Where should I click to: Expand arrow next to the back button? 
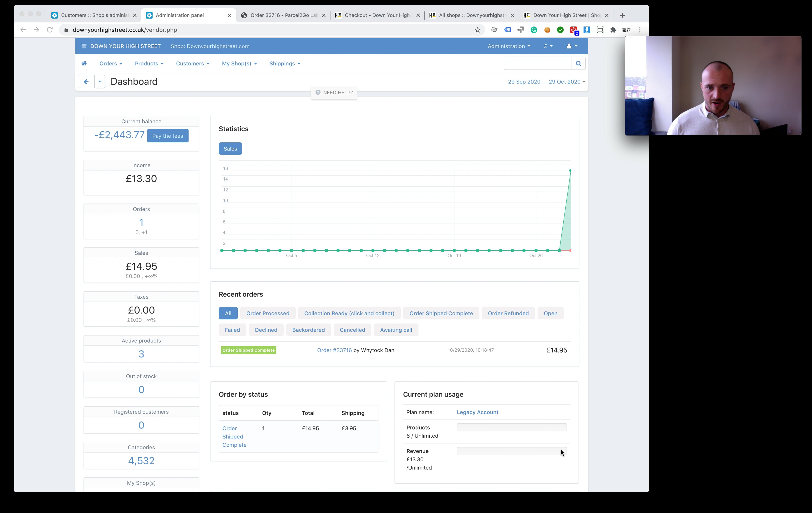pyautogui.click(x=99, y=82)
